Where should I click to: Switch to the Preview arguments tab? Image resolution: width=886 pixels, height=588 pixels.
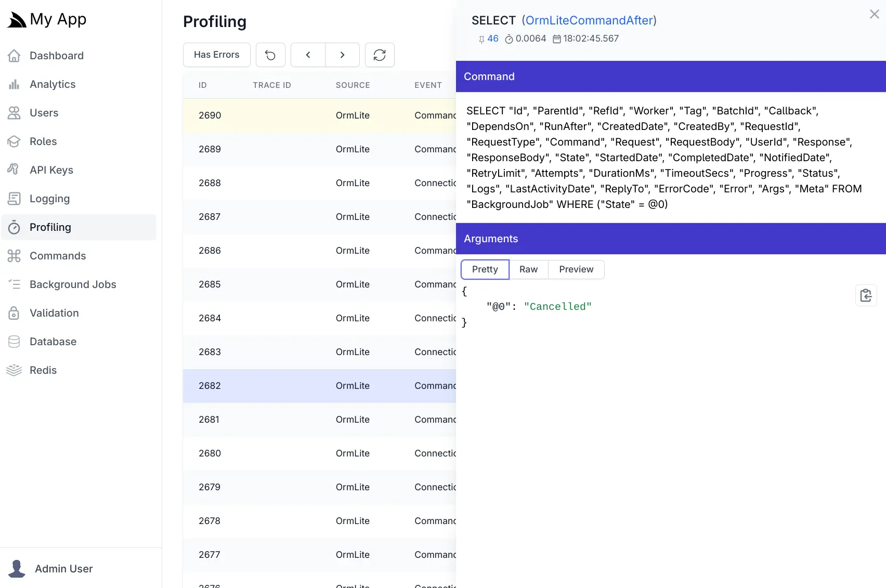click(x=576, y=269)
